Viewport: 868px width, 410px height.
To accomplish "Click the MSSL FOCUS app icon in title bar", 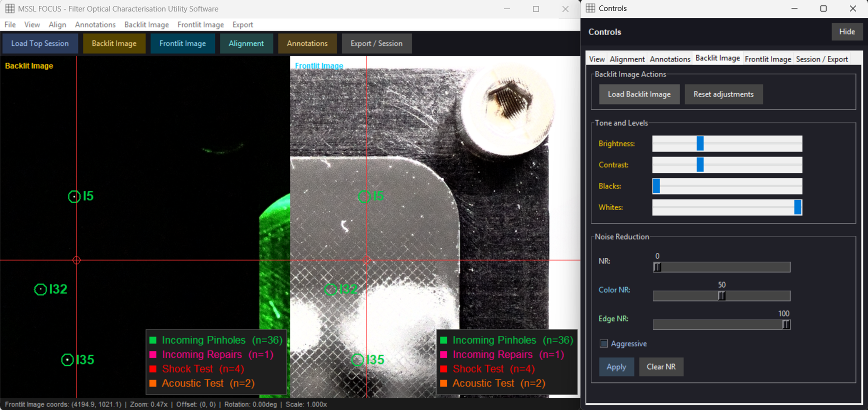I will tap(9, 8).
